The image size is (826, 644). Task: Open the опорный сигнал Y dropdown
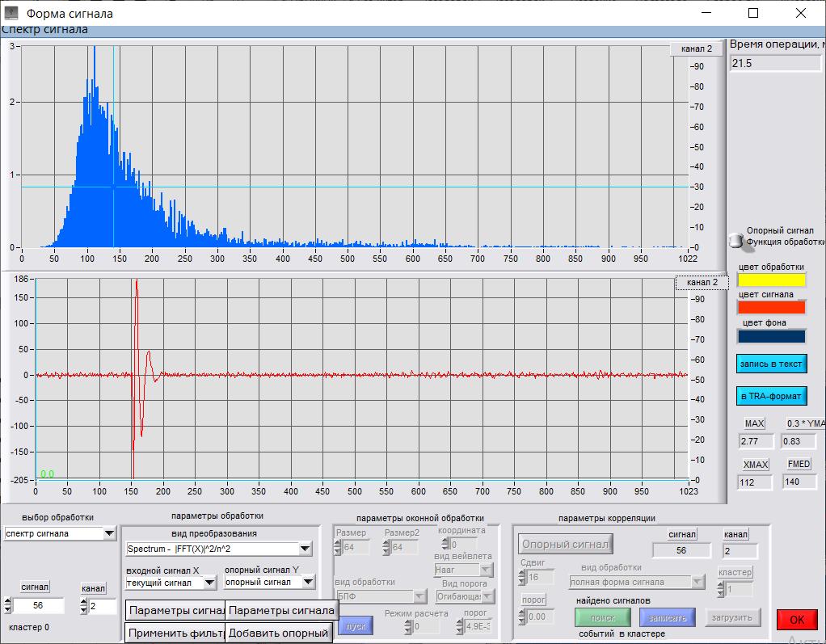pyautogui.click(x=309, y=582)
